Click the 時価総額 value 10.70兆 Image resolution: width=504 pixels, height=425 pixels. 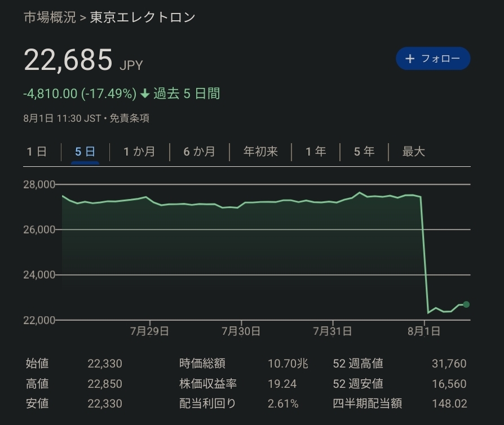tap(288, 364)
